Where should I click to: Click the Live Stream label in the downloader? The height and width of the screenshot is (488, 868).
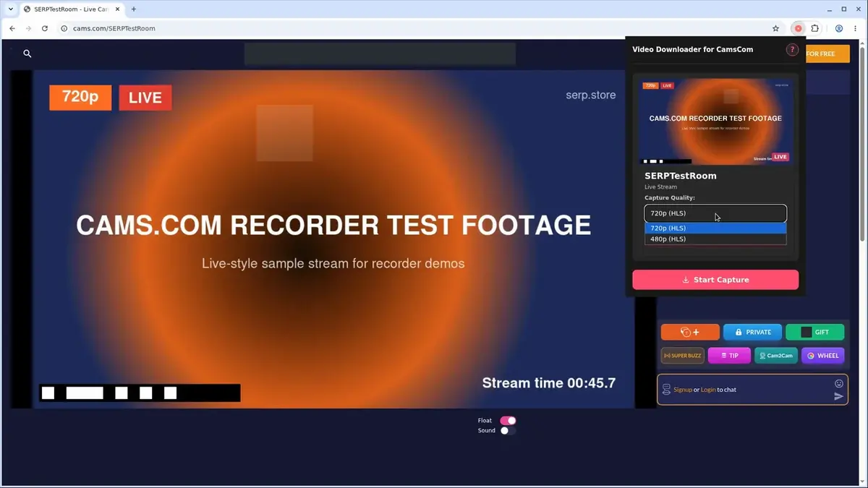coord(661,187)
